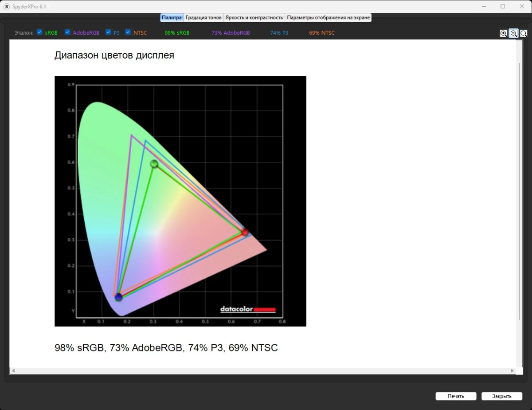Screen dimensions: 532x410
Task: Click the red primary marker on gamut chart
Action: [x=245, y=232]
